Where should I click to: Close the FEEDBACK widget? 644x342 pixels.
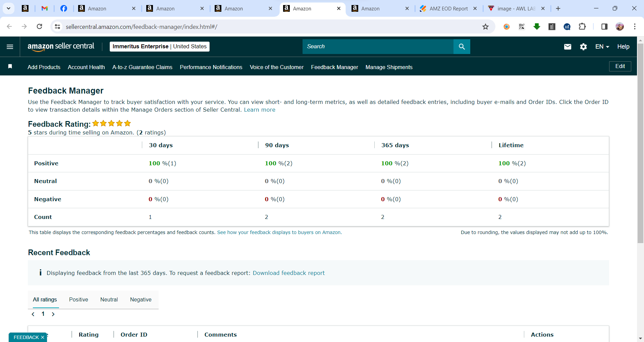[x=43, y=337]
